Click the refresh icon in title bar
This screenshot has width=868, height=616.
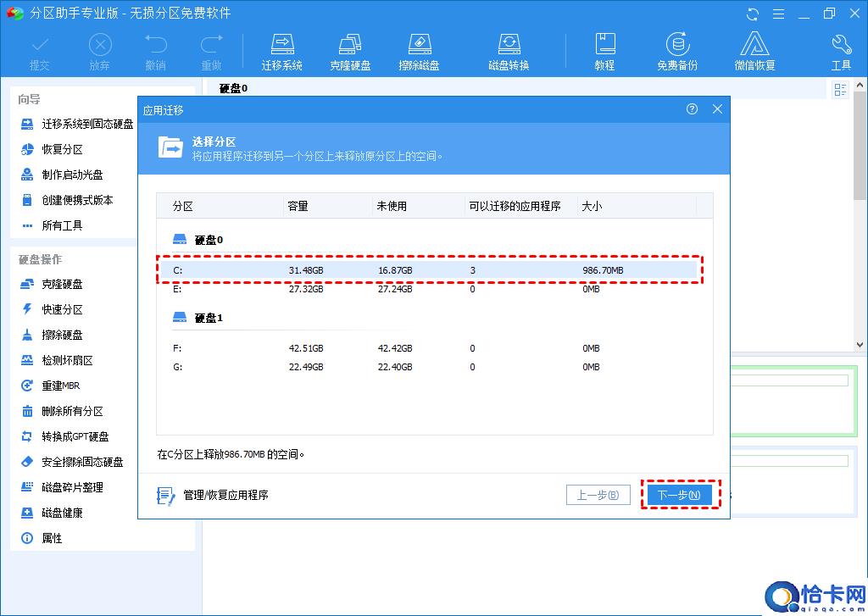(753, 14)
